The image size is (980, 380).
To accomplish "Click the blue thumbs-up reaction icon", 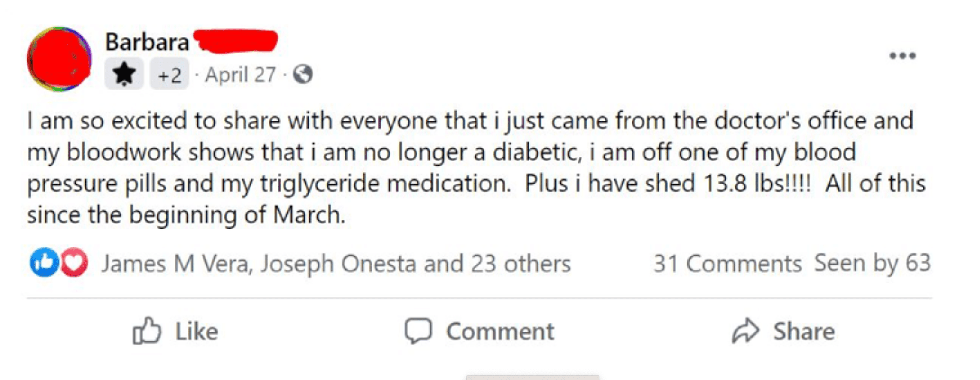I will pyautogui.click(x=43, y=262).
